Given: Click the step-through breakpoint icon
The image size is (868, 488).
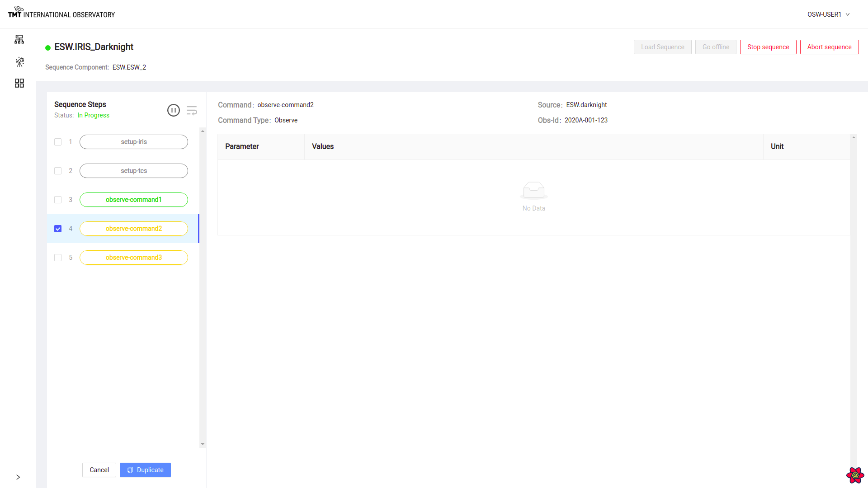Looking at the screenshot, I should (x=192, y=110).
